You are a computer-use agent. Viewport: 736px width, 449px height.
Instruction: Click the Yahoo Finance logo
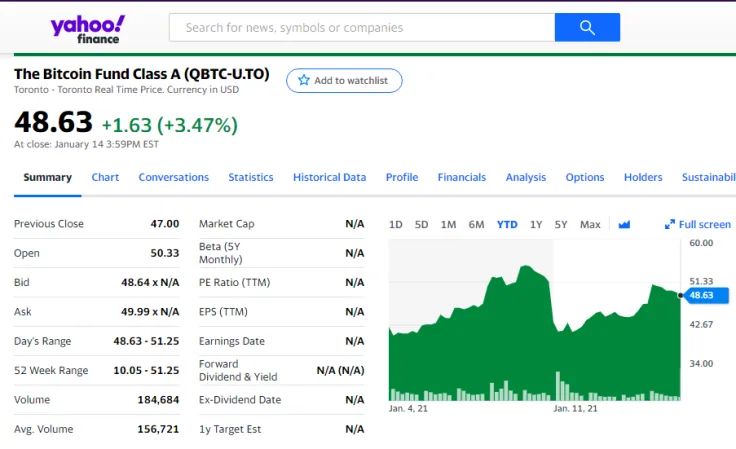88,29
